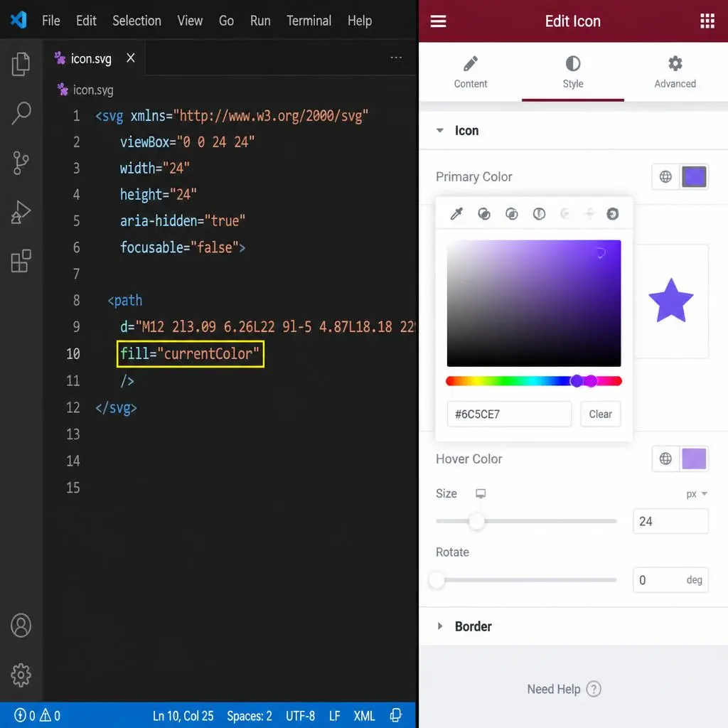Open the Go menu
This screenshot has width=728, height=728.
pos(226,21)
